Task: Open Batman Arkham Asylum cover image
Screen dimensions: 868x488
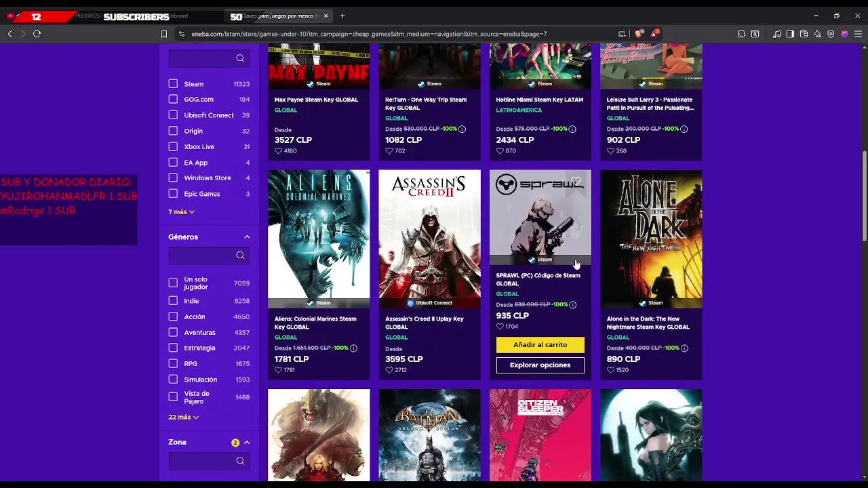Action: click(429, 435)
